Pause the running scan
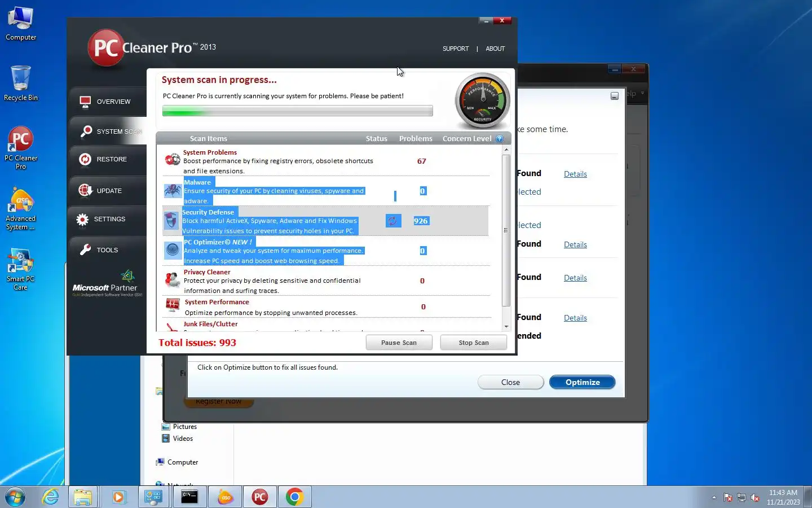The image size is (812, 508). (399, 343)
